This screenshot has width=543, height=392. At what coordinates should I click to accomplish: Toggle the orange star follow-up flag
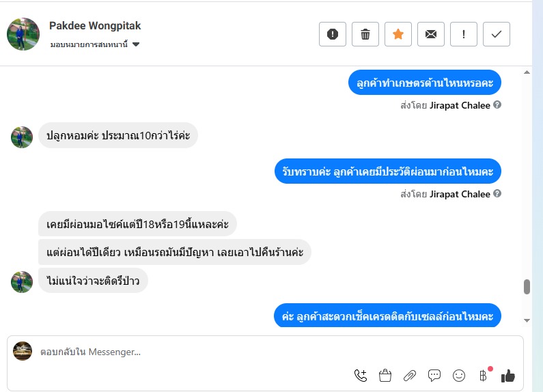(x=398, y=34)
